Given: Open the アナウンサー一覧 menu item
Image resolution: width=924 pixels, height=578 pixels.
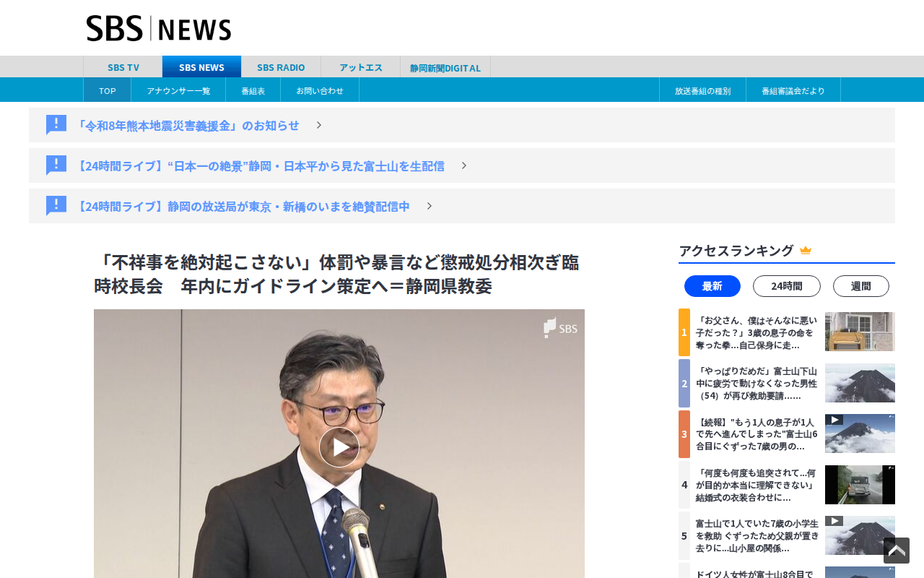Looking at the screenshot, I should (178, 90).
